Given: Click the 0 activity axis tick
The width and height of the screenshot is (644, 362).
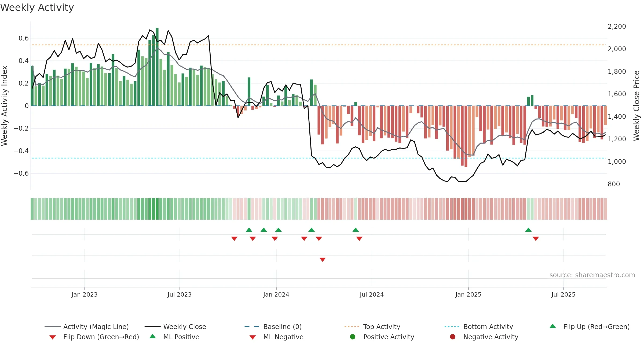Looking at the screenshot, I should (x=27, y=106).
